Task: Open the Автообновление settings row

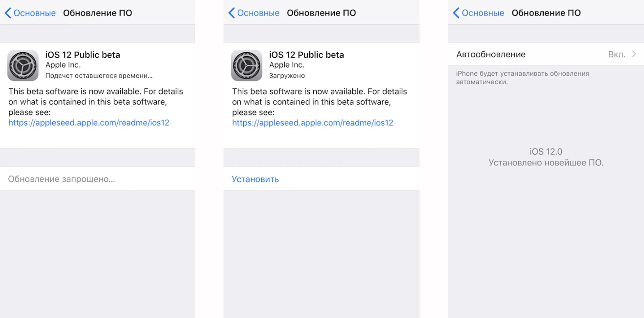Action: point(546,54)
